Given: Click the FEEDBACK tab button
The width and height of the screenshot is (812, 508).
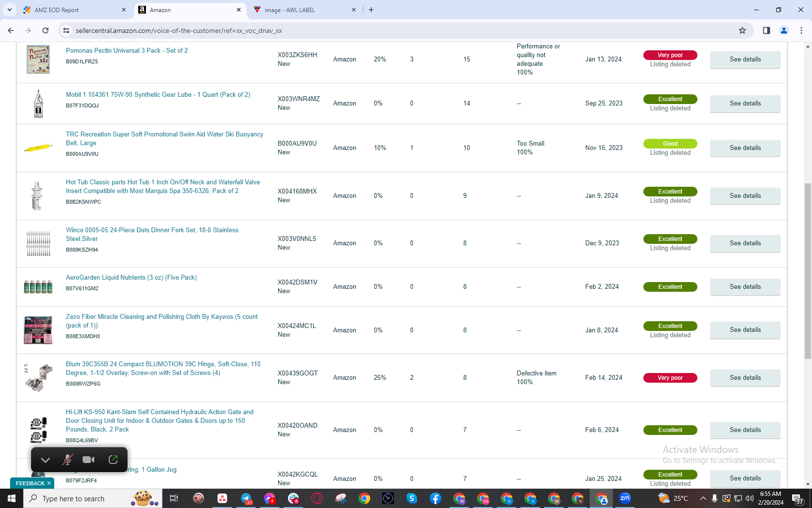Looking at the screenshot, I should coord(32,483).
